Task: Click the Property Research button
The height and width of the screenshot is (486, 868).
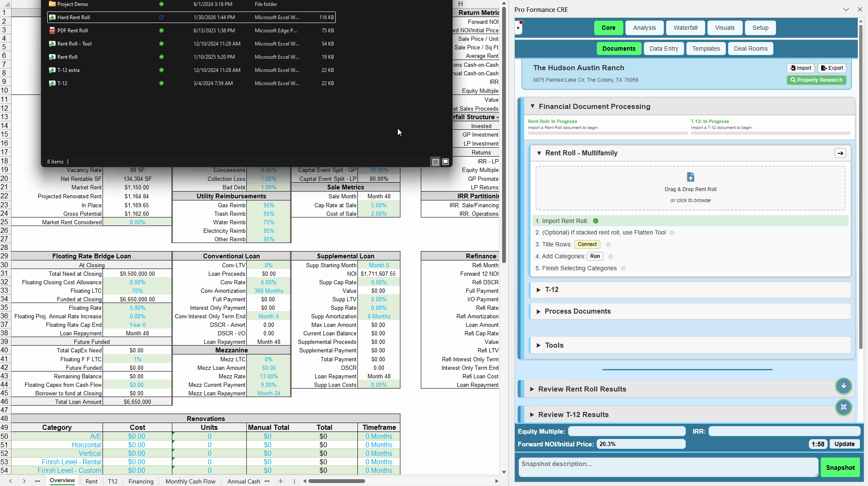Action: pyautogui.click(x=816, y=80)
